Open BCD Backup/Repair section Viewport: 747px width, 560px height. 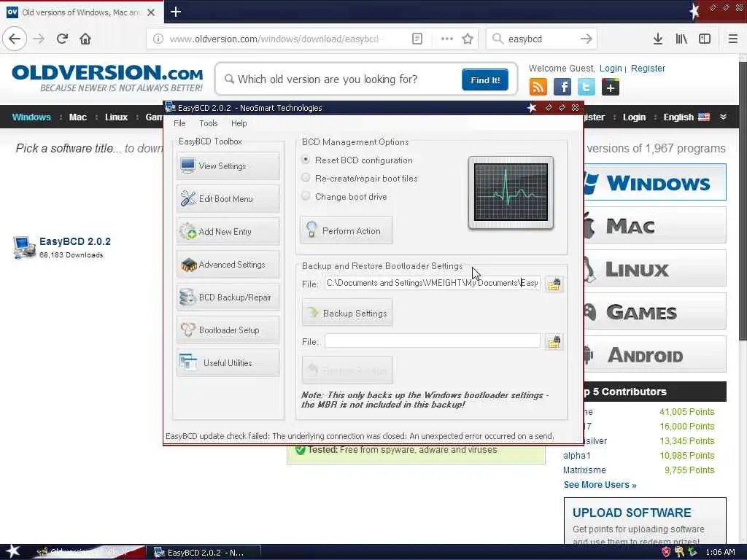pos(228,297)
